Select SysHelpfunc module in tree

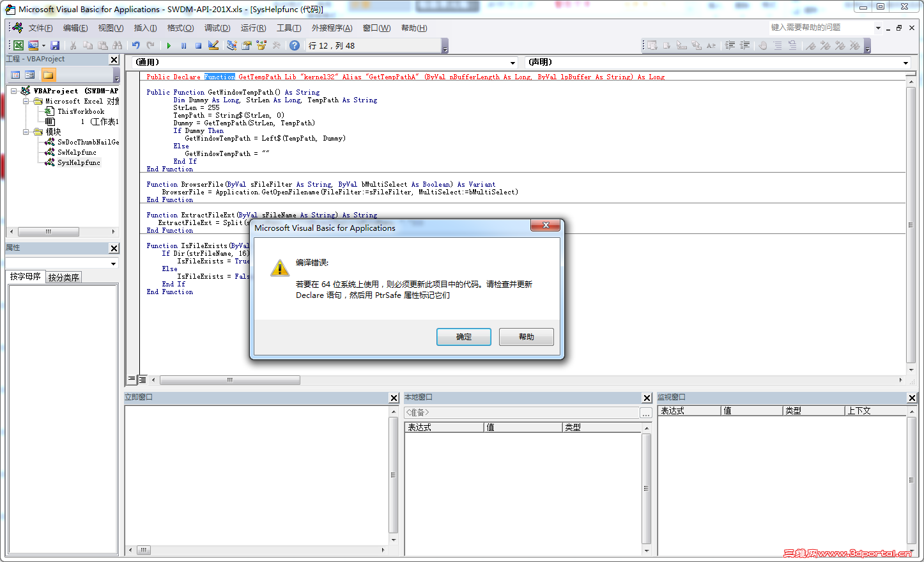point(79,162)
